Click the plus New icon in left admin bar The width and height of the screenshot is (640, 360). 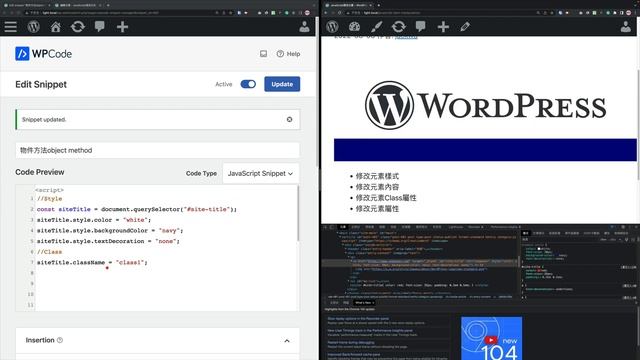[122, 27]
